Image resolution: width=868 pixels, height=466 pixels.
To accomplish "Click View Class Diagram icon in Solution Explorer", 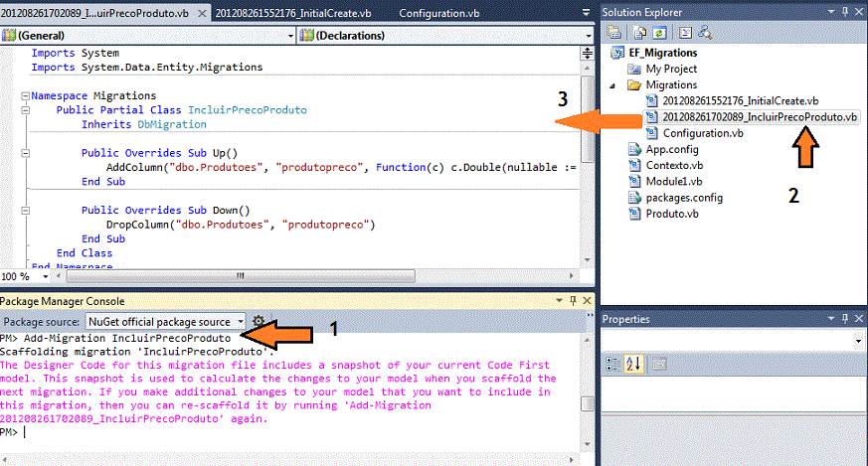I will pos(705,33).
